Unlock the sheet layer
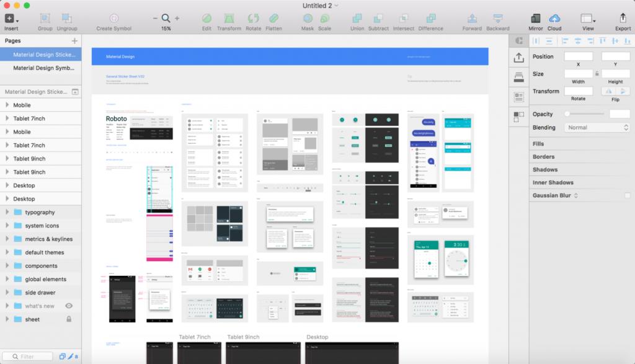The width and height of the screenshot is (635, 364). 69,318
